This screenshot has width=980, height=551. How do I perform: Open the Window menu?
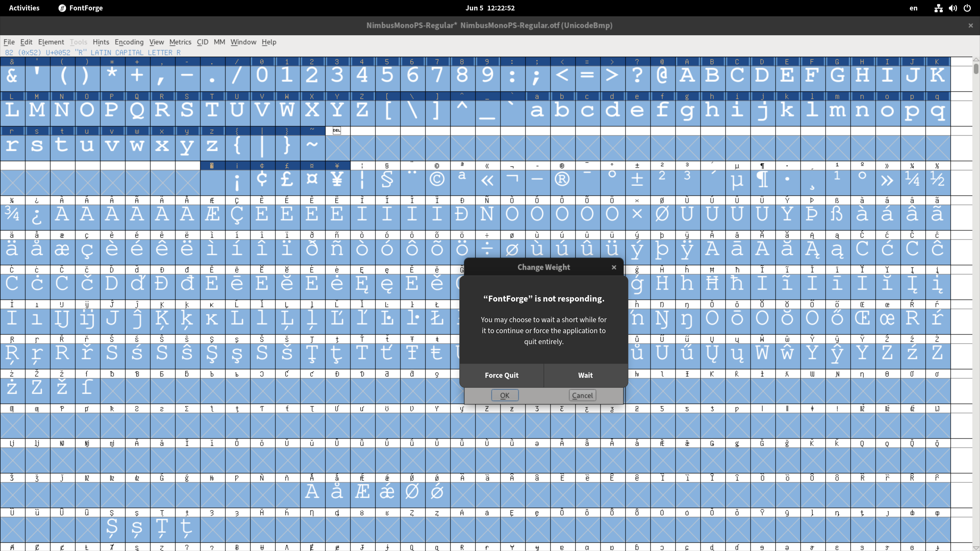coord(243,42)
